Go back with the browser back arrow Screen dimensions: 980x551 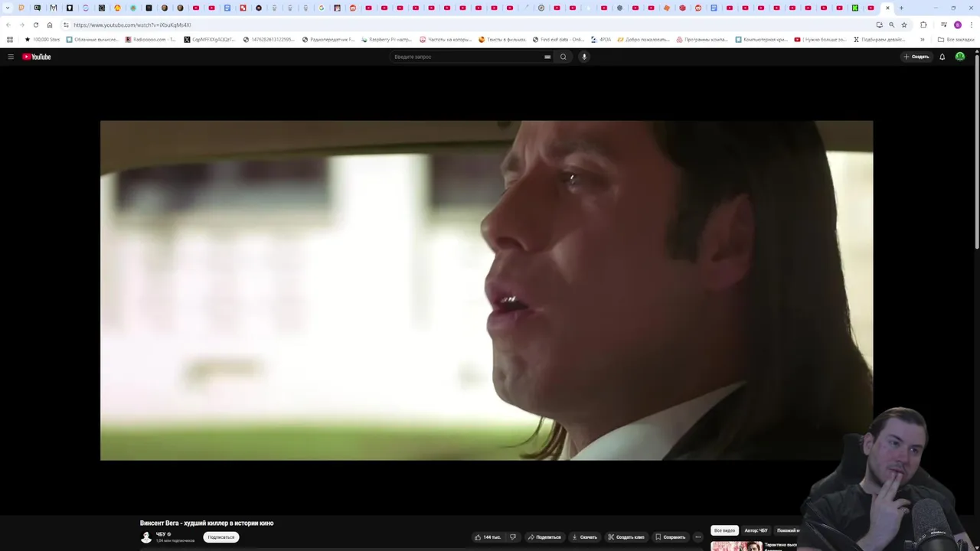[8, 24]
